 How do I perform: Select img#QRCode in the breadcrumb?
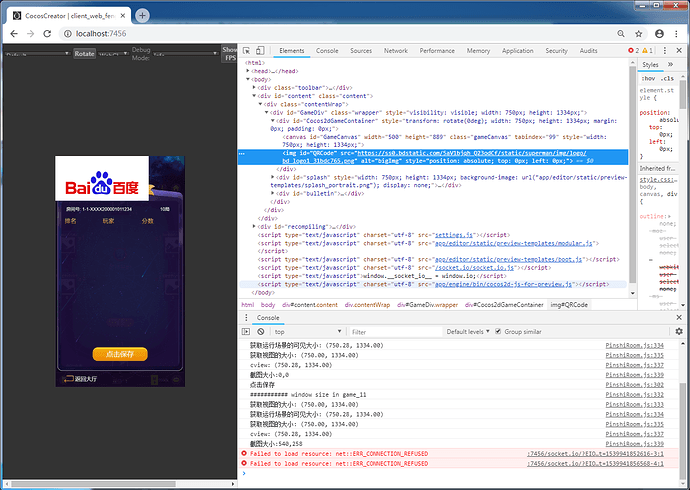pyautogui.click(x=569, y=305)
